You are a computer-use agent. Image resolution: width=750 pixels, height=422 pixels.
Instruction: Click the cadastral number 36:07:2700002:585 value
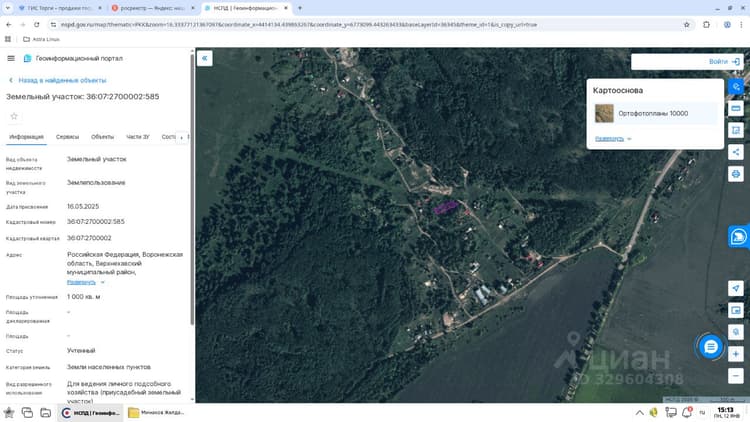click(x=96, y=222)
